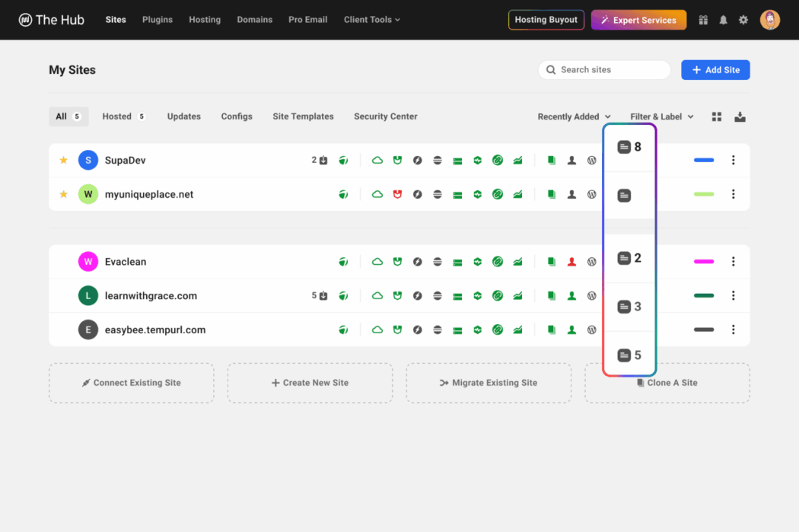The image size is (799, 532).
Task: Click the uptime monitoring icon for learnwithgrace.com
Action: tap(477, 295)
